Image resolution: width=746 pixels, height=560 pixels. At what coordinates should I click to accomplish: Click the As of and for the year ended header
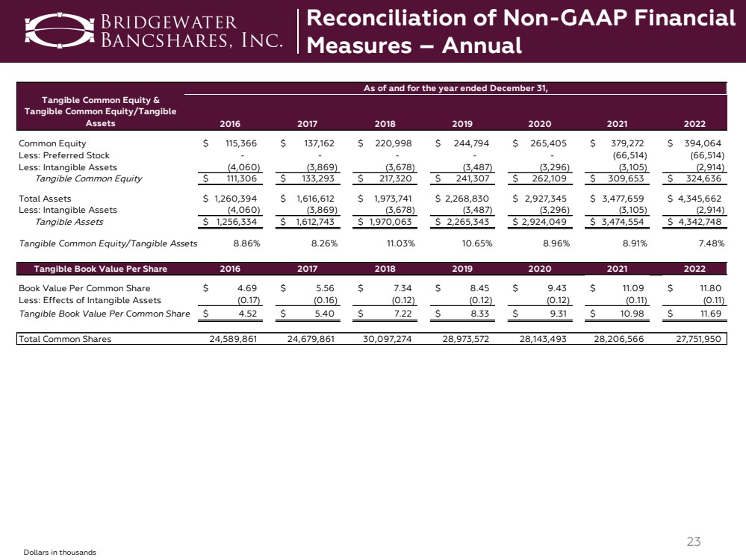coord(456,88)
